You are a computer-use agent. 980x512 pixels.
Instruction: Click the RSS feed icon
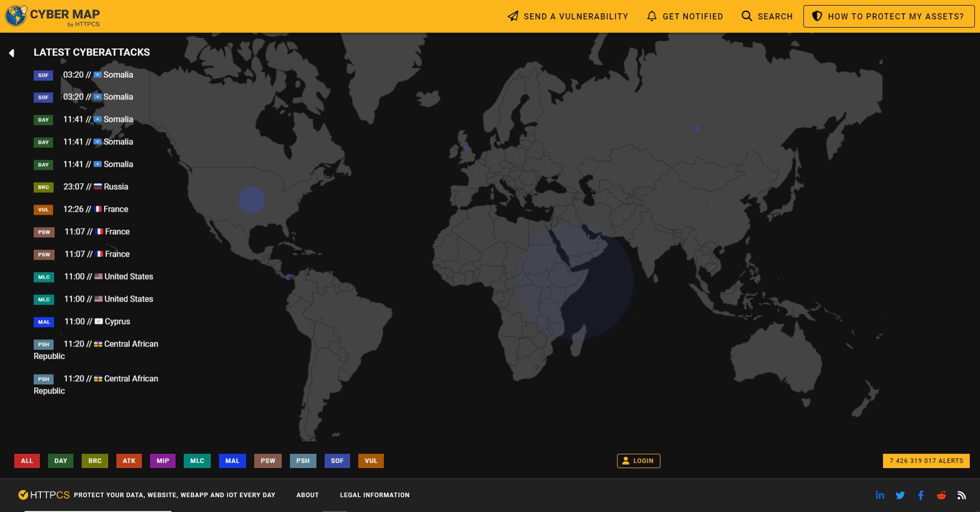point(962,495)
